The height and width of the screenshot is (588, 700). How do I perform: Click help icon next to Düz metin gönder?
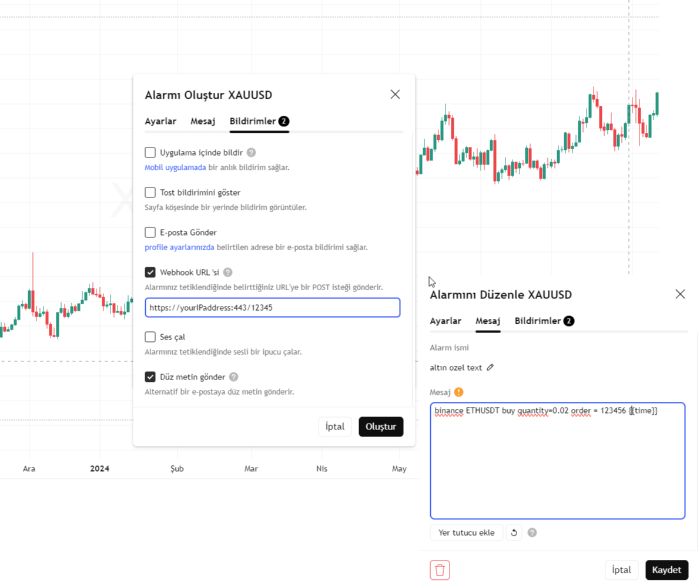[234, 377]
